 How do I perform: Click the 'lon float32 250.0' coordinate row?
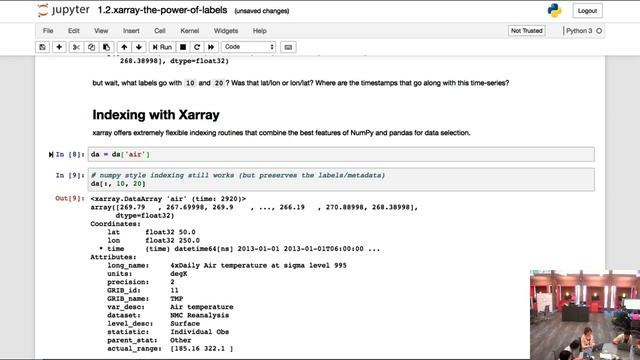click(x=153, y=240)
